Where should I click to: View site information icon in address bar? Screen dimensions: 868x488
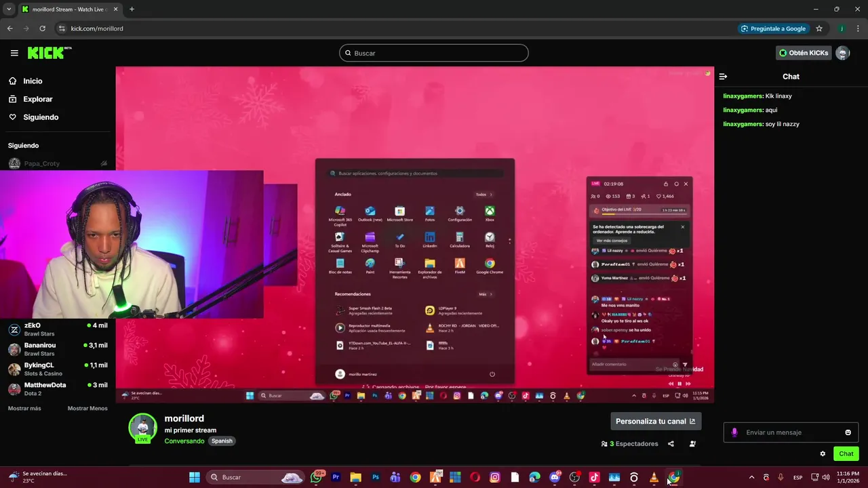click(62, 28)
